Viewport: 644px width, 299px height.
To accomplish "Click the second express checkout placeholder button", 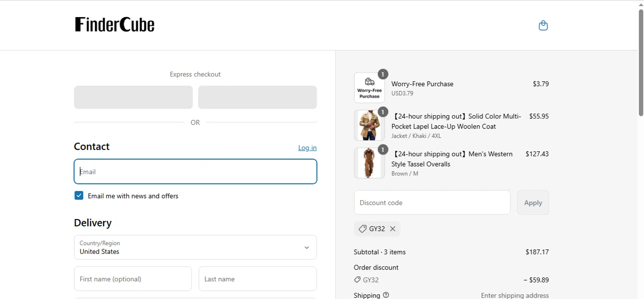I will [258, 97].
